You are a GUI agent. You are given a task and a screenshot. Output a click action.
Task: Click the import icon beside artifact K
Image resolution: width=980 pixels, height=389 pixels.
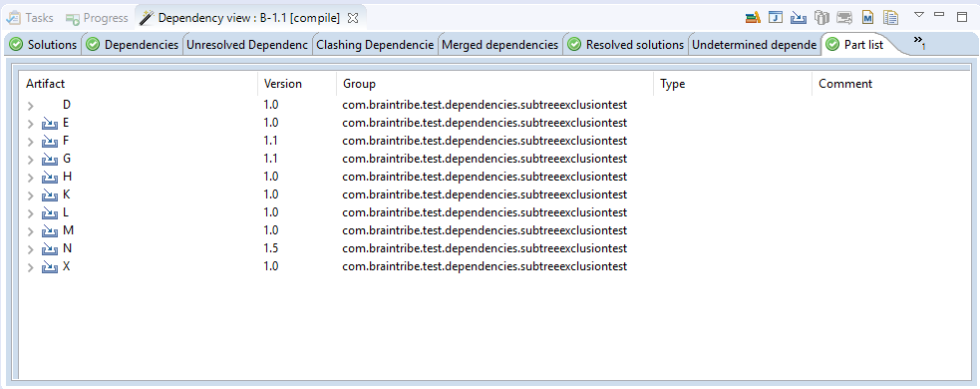click(x=50, y=195)
